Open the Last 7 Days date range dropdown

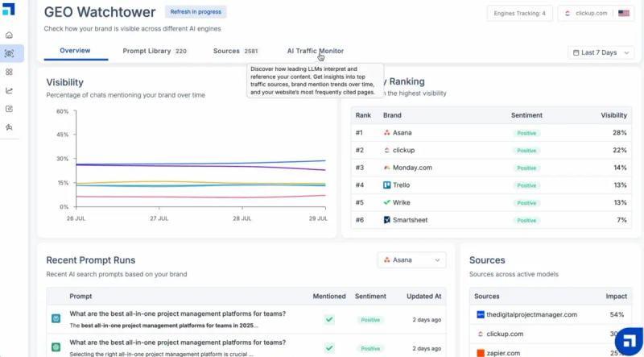point(601,52)
